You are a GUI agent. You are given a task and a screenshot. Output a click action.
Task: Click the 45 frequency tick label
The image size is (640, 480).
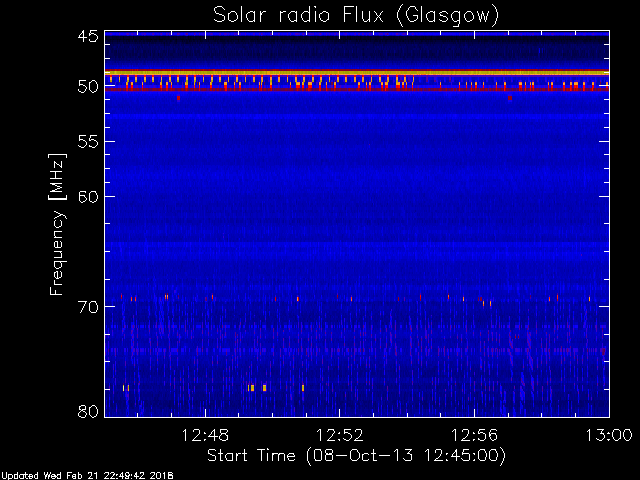pos(88,36)
